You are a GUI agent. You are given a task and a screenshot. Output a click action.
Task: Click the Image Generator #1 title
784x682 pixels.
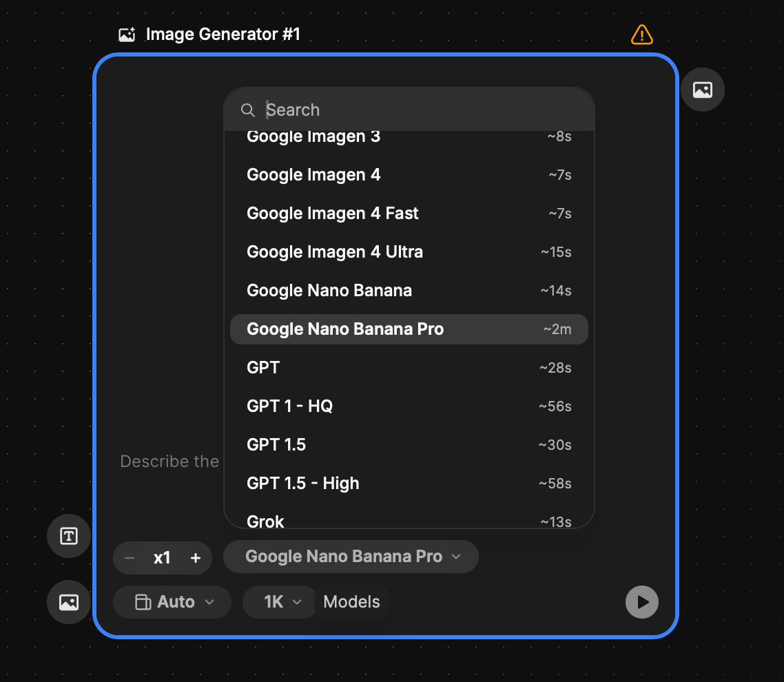coord(223,34)
